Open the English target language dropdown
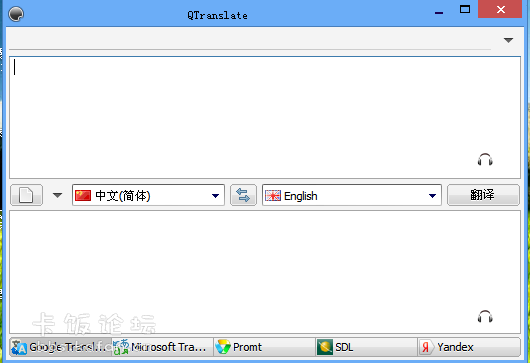The image size is (530, 363). (352, 195)
